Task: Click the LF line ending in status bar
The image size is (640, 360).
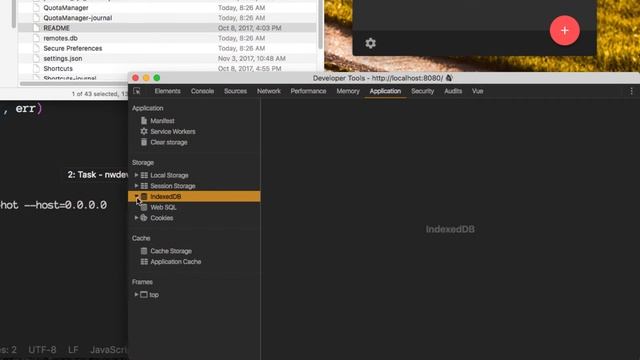Action: [73, 350]
